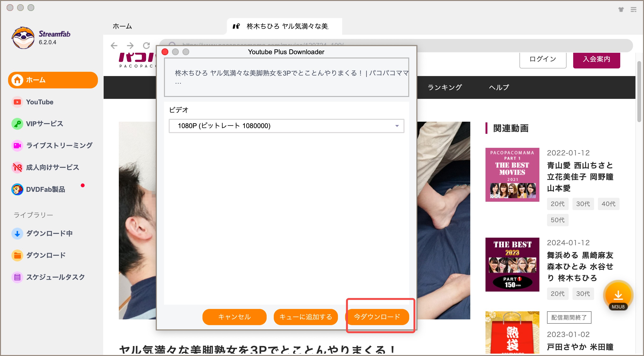
Task: Click the search icon in the address bar
Action: (172, 45)
